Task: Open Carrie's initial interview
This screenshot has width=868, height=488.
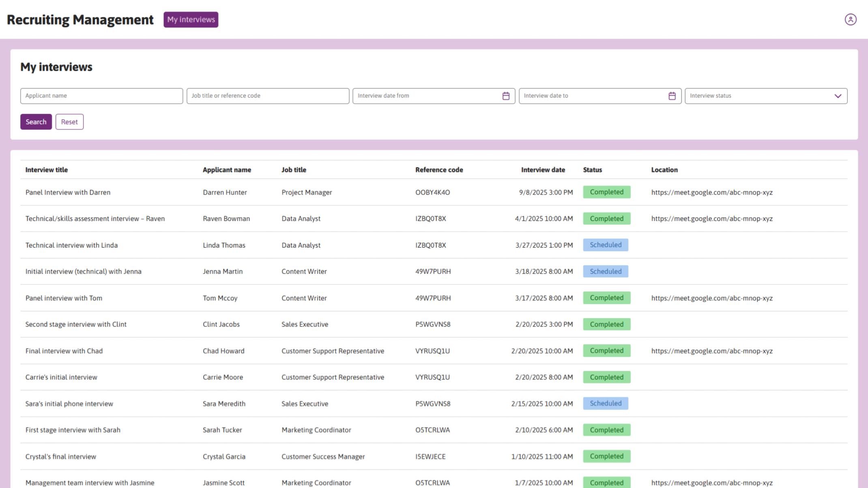Action: pyautogui.click(x=61, y=377)
